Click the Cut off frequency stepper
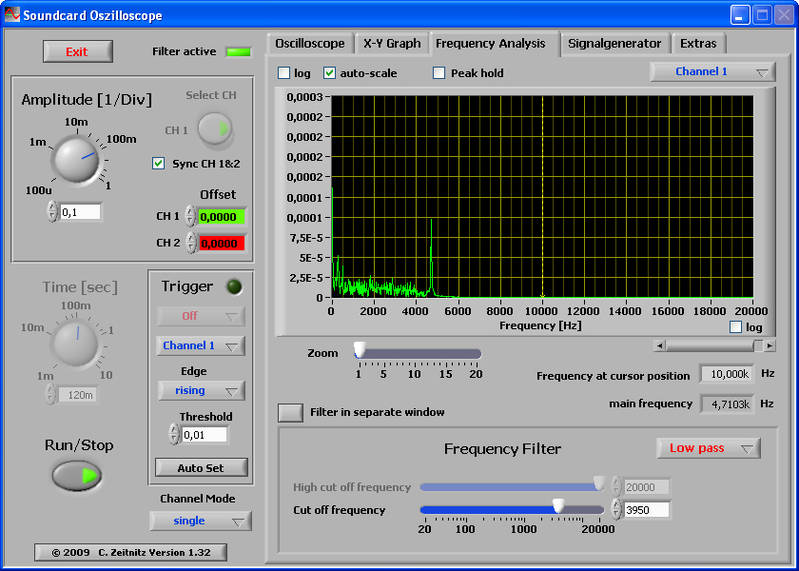Viewport: 799px width, 571px height. pyautogui.click(x=617, y=509)
